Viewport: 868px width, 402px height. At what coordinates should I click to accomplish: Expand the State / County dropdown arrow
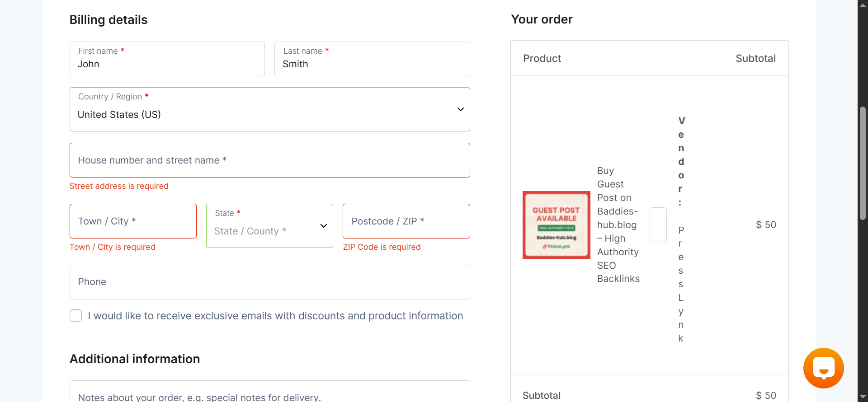pyautogui.click(x=324, y=226)
